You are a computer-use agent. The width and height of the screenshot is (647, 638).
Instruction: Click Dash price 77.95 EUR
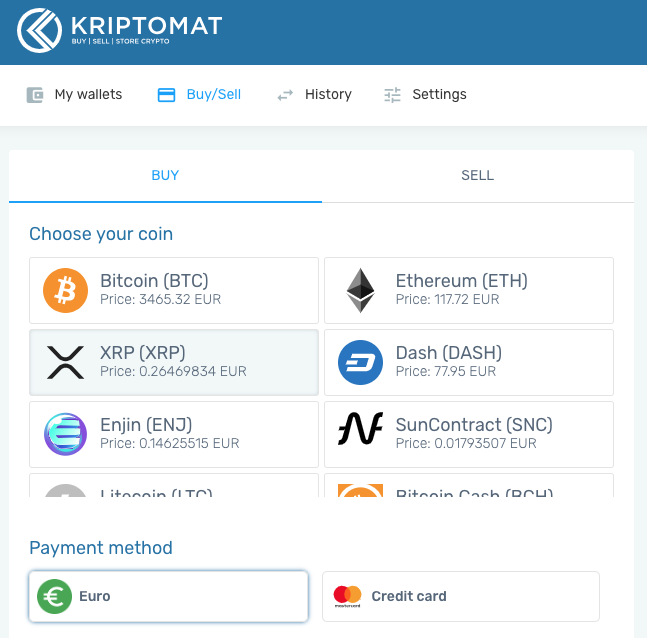tap(446, 371)
